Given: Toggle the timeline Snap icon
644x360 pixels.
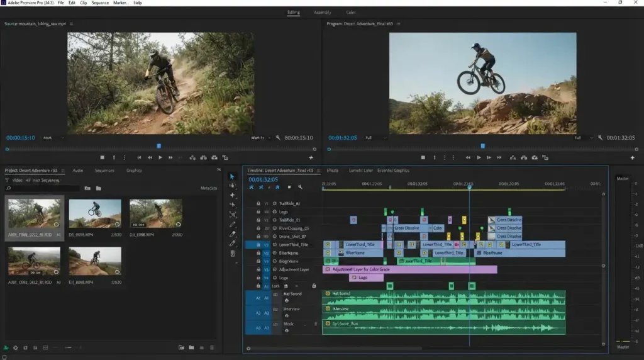Looking at the screenshot, I should (x=261, y=187).
